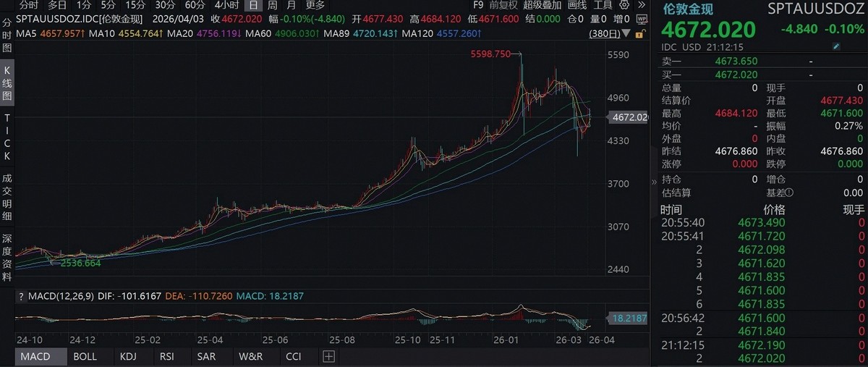The height and width of the screenshot is (367, 868).
Task: Open the 成交明细 side tab
Action: pos(7,195)
